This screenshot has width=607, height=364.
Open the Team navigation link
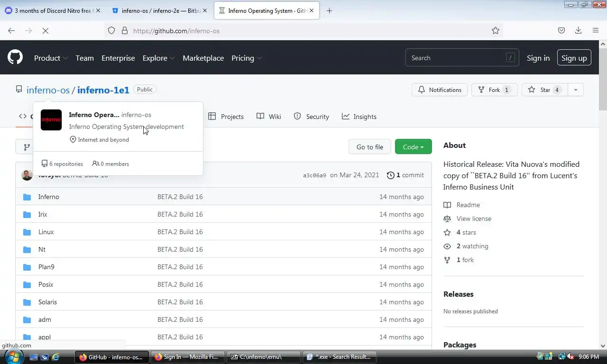click(x=85, y=58)
